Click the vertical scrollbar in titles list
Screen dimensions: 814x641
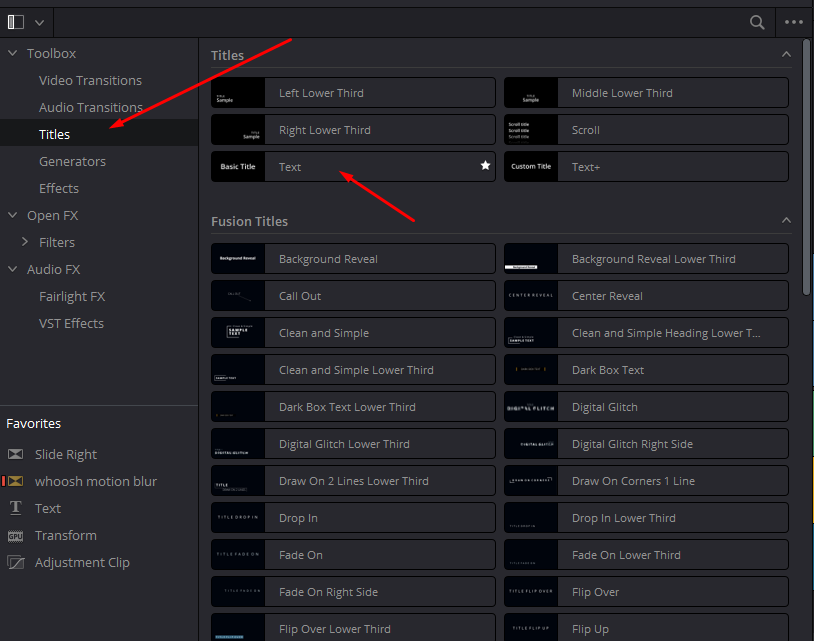[806, 170]
